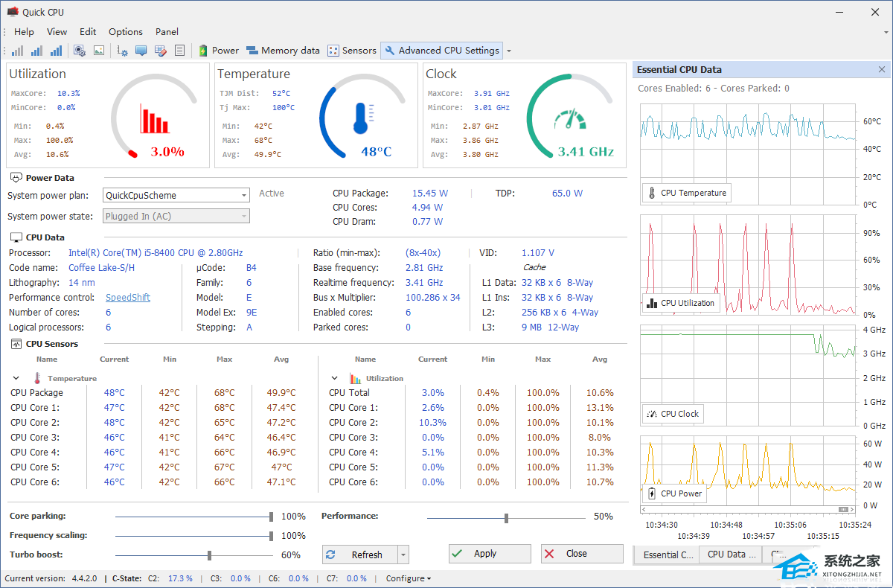
Task: Click the small gear settings toolbar icon
Action: point(123,51)
